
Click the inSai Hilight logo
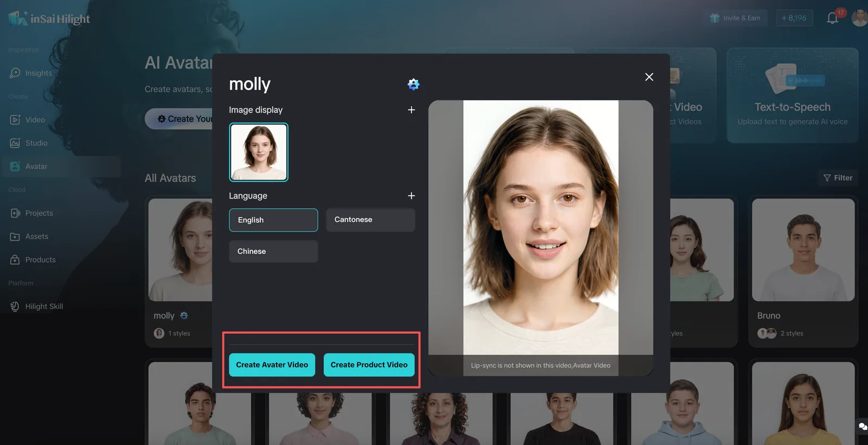tap(49, 18)
